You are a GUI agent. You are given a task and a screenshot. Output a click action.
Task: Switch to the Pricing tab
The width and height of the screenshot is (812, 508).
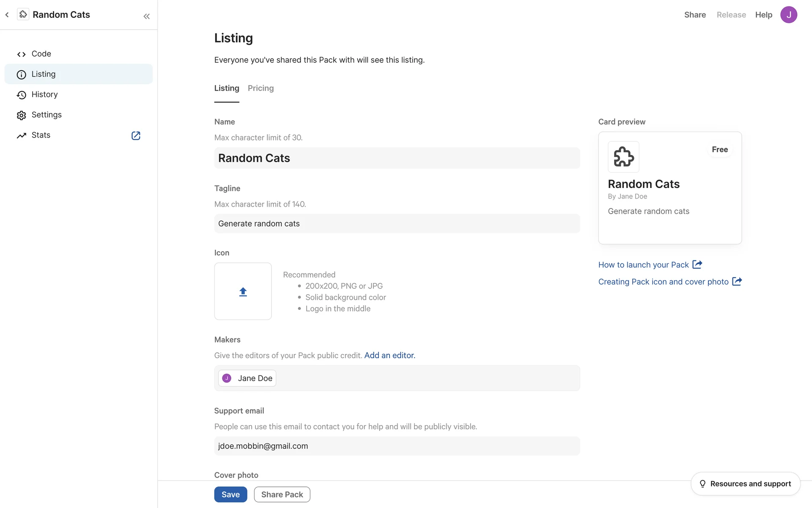(x=261, y=88)
